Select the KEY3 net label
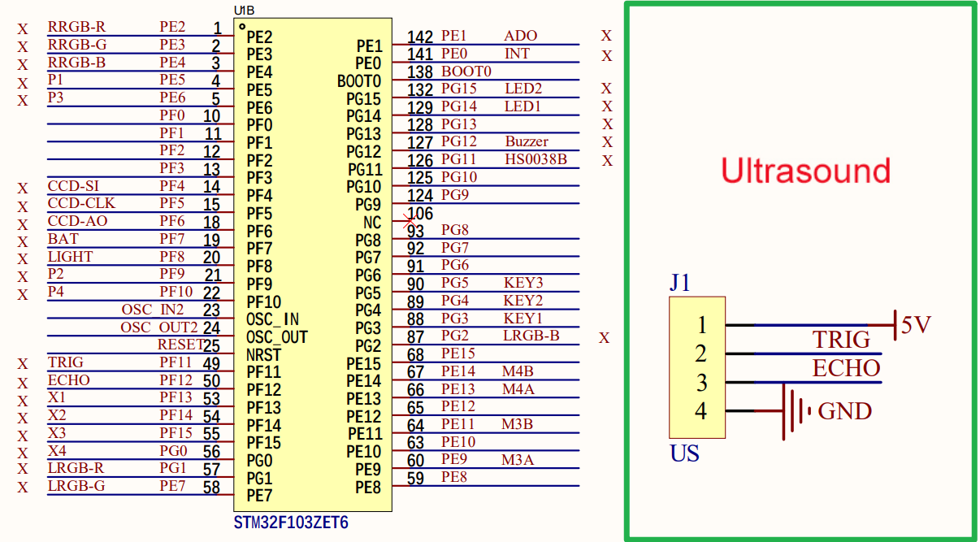Image resolution: width=980 pixels, height=542 pixels. (x=523, y=283)
